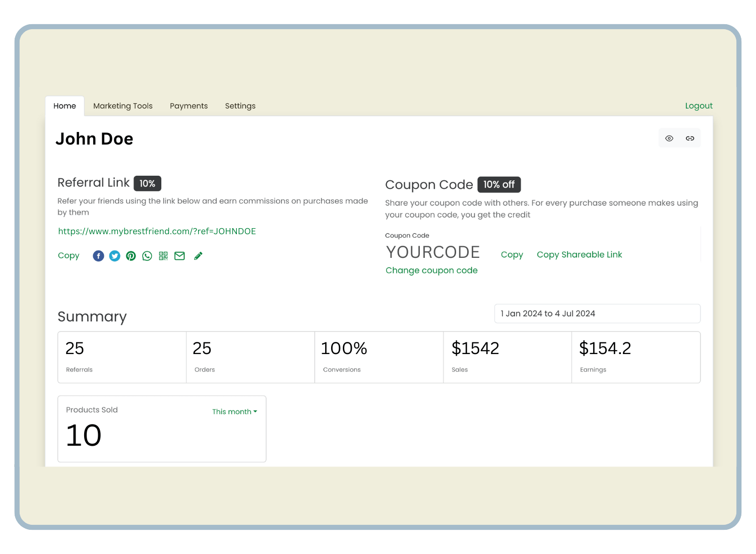Click Change coupon code link
756x554 pixels.
(431, 270)
